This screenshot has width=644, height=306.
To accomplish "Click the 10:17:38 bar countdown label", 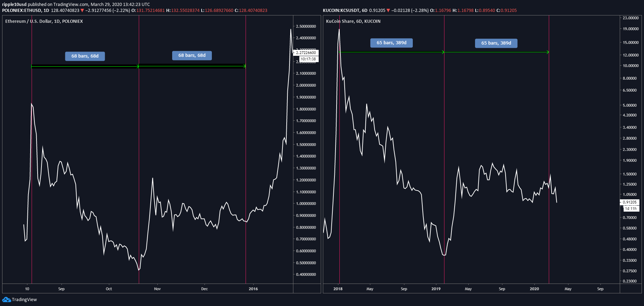I will [308, 59].
